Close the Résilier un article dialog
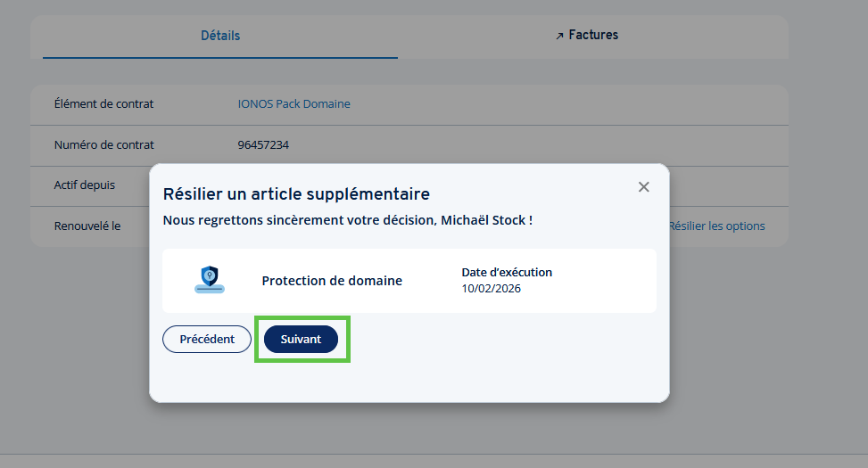This screenshot has height=468, width=868. [x=643, y=186]
